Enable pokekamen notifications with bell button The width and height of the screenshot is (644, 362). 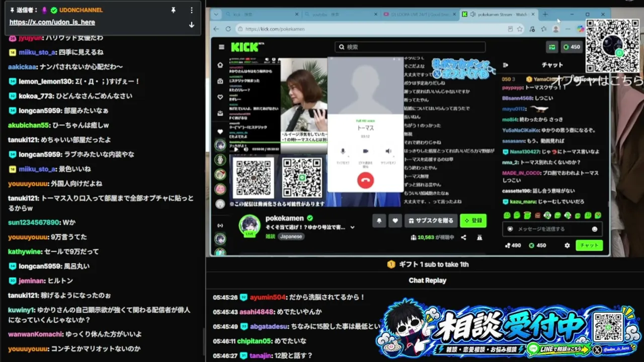[x=379, y=220]
